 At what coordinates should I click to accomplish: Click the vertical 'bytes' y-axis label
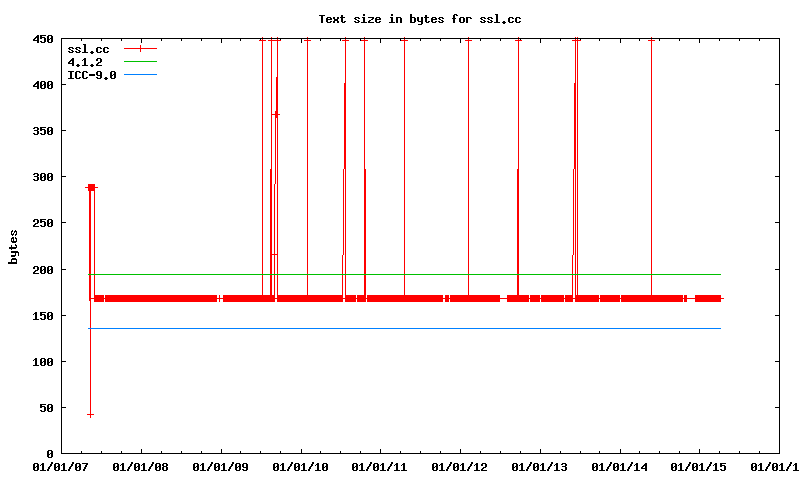[x=13, y=246]
